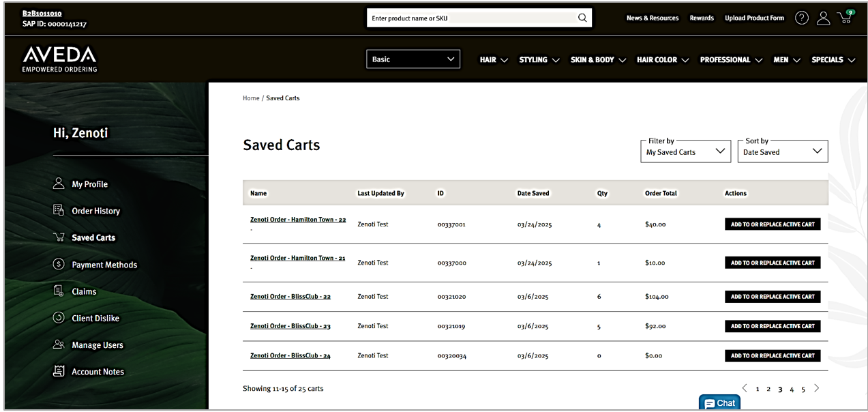Add cart 00321020 to active cart
Screen dimensions: 868x412
tap(773, 297)
